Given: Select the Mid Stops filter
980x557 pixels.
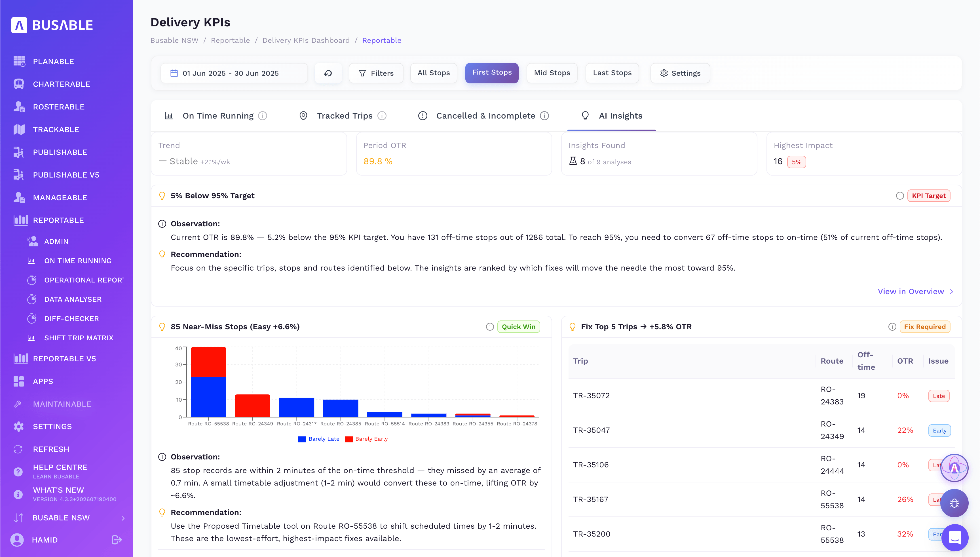Looking at the screenshot, I should [x=552, y=73].
